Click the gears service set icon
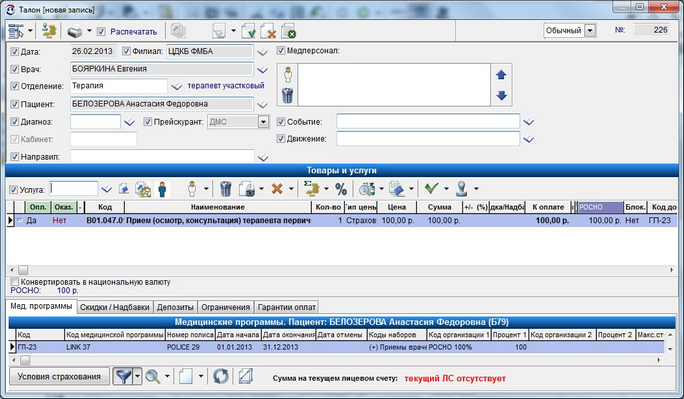 tap(143, 189)
